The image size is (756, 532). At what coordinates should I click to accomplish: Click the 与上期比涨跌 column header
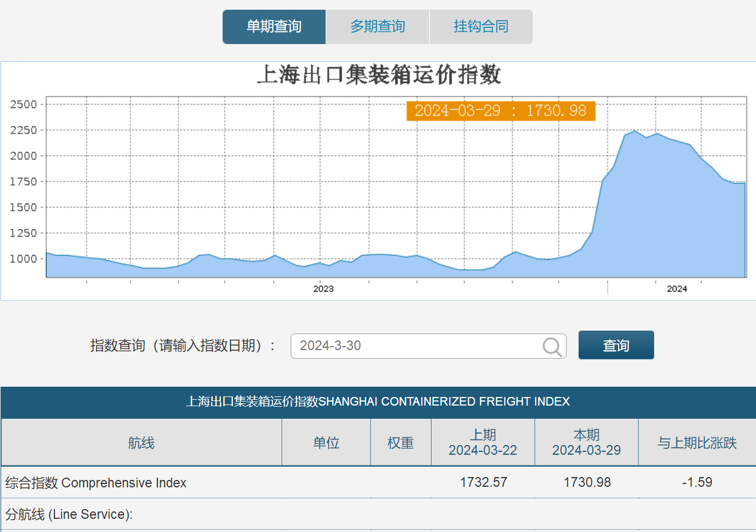coord(698,442)
